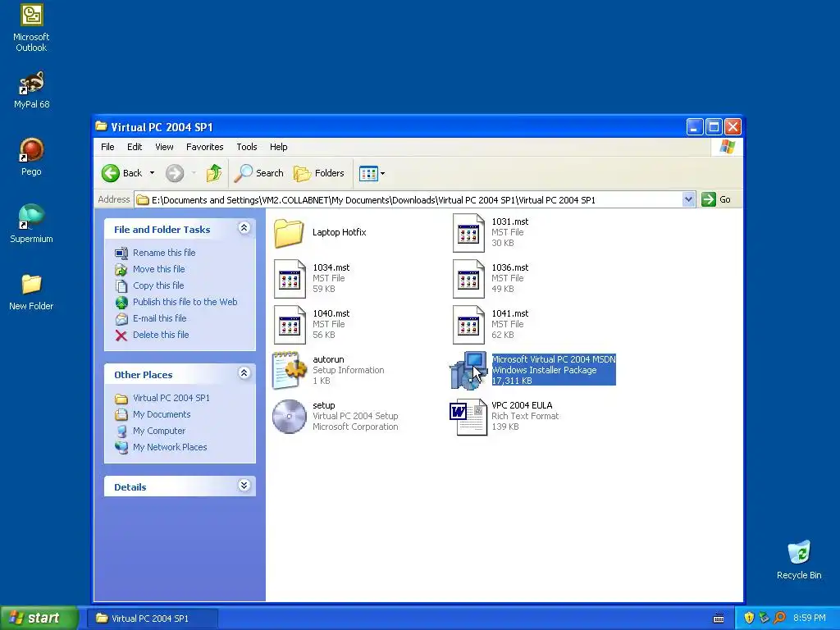Select the 1031.mst file icon
The height and width of the screenshot is (630, 840).
pyautogui.click(x=468, y=232)
